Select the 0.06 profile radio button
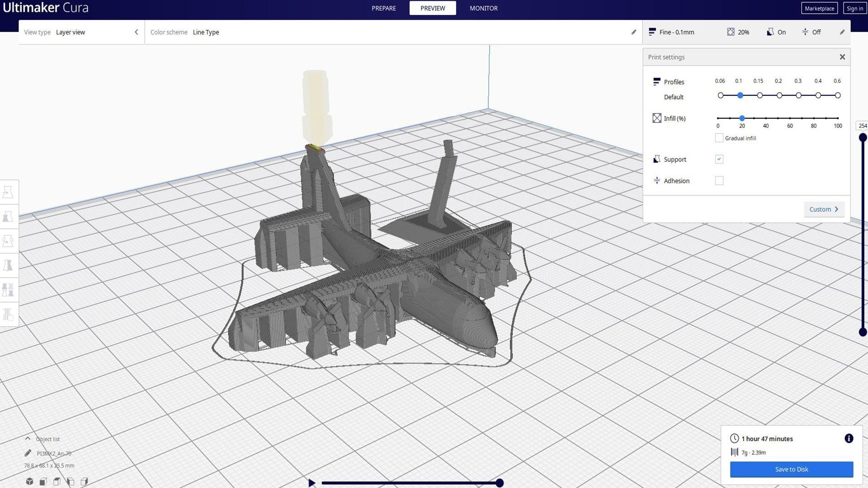 721,95
